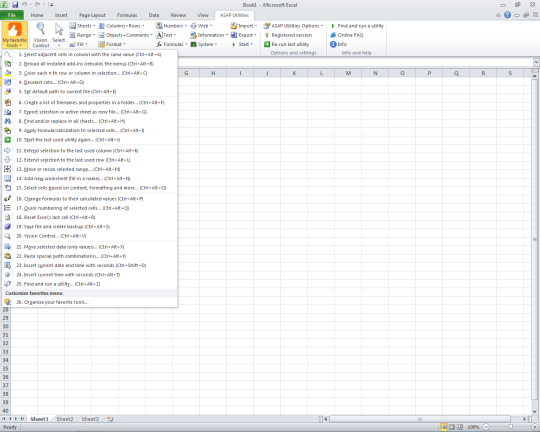The image size is (540, 432).
Task: Open the Start dropdown menu
Action: (x=242, y=44)
